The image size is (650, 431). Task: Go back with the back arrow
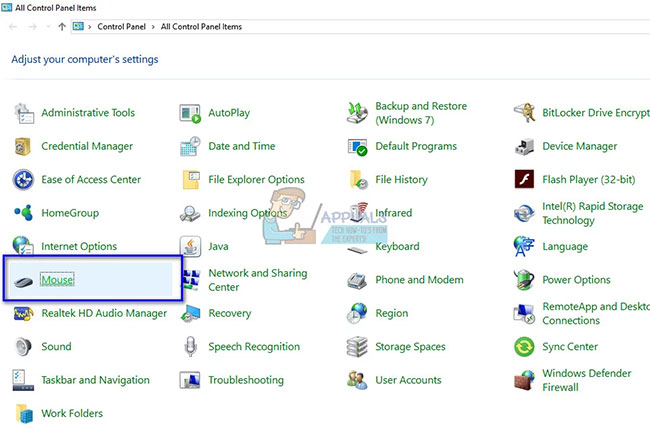point(13,27)
